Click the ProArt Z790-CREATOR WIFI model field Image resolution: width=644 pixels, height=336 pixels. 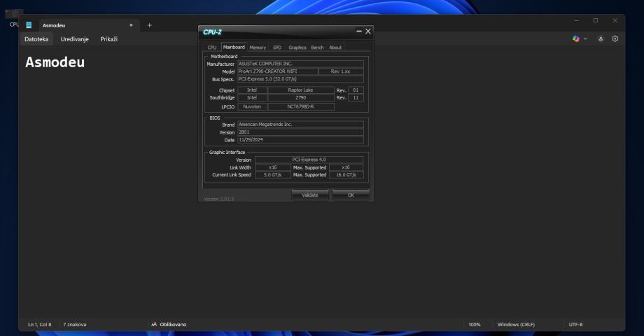(x=278, y=71)
